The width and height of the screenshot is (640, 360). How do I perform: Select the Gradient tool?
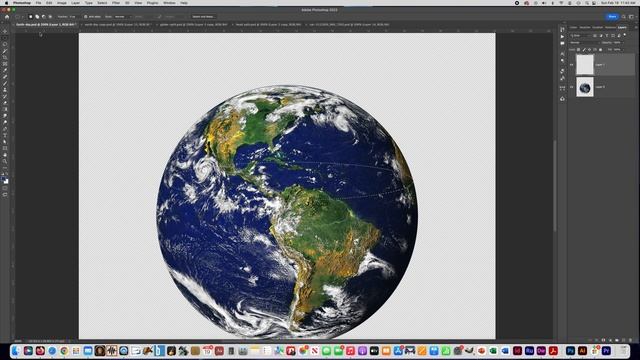(x=5, y=109)
